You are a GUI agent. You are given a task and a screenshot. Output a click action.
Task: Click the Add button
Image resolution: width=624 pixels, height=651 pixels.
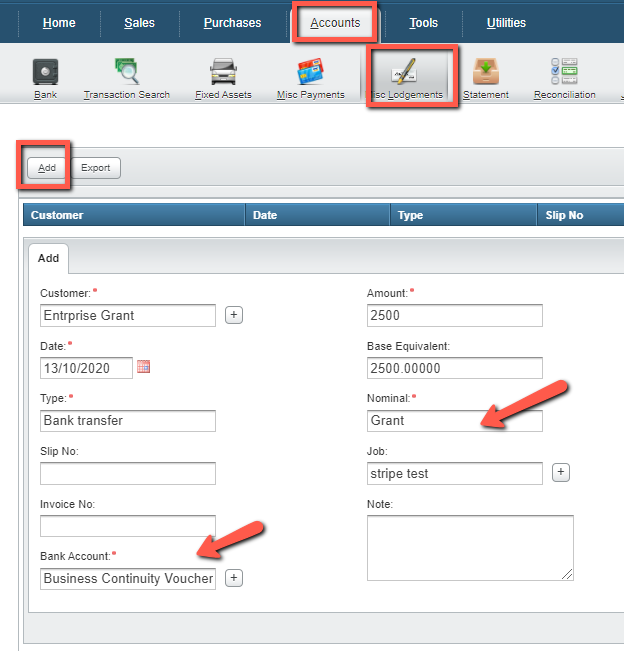click(47, 168)
